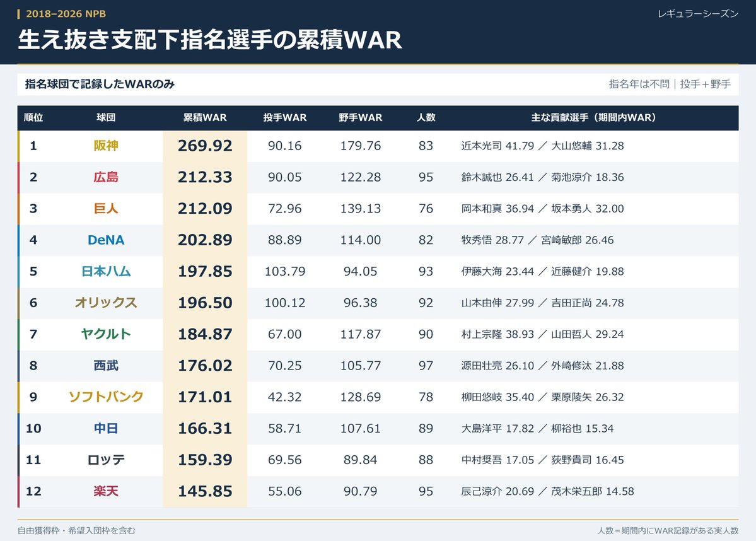Click footnote 自由獲得枠・希望入団枠を含む
Image resolution: width=756 pixels, height=541 pixels.
click(77, 530)
